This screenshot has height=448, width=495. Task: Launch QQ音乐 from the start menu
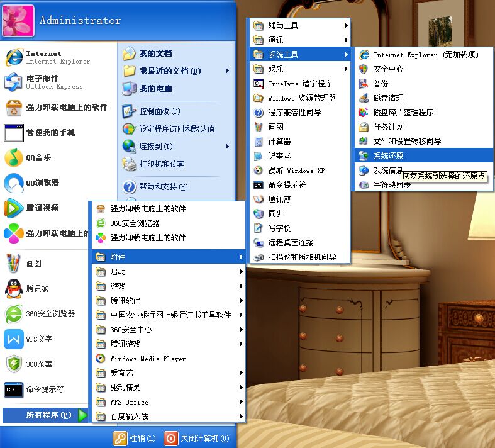pyautogui.click(x=58, y=158)
